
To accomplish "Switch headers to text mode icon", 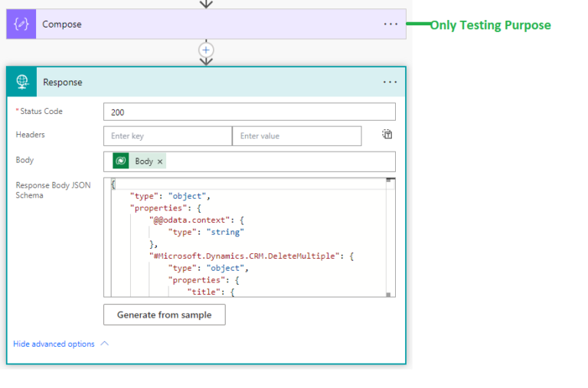I will click(x=387, y=134).
